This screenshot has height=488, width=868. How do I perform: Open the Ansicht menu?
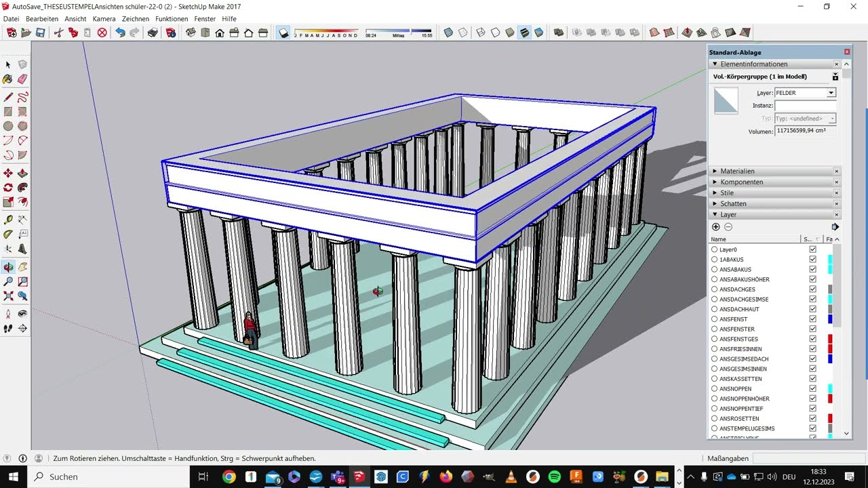75,19
